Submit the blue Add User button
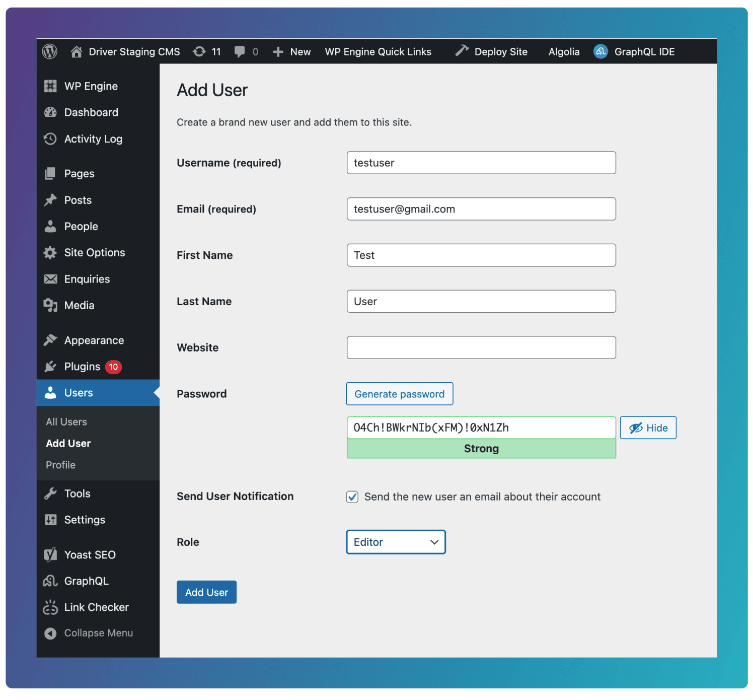 tap(207, 592)
